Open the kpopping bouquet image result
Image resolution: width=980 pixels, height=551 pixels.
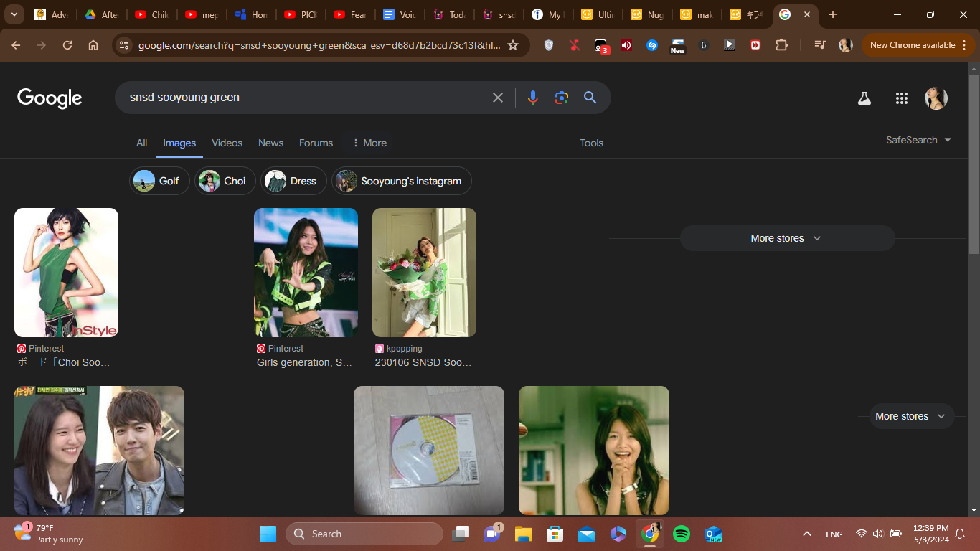[x=424, y=273]
